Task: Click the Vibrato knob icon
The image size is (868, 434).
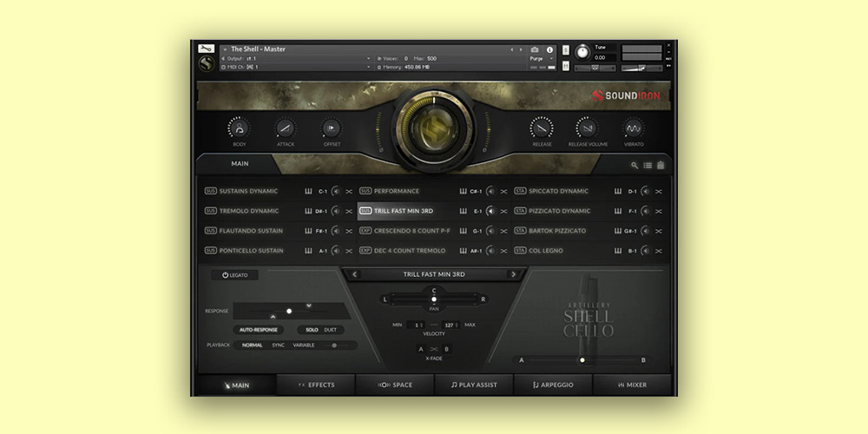Action: point(634,129)
